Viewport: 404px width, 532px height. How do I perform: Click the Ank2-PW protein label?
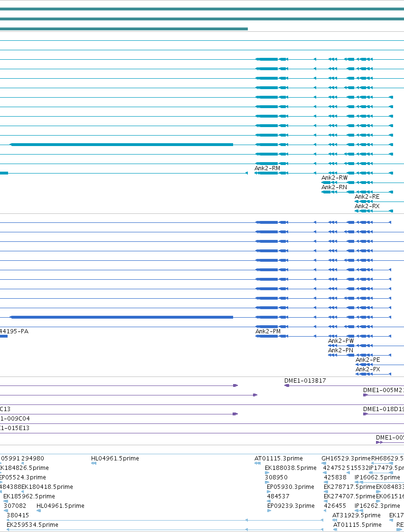pyautogui.click(x=341, y=341)
